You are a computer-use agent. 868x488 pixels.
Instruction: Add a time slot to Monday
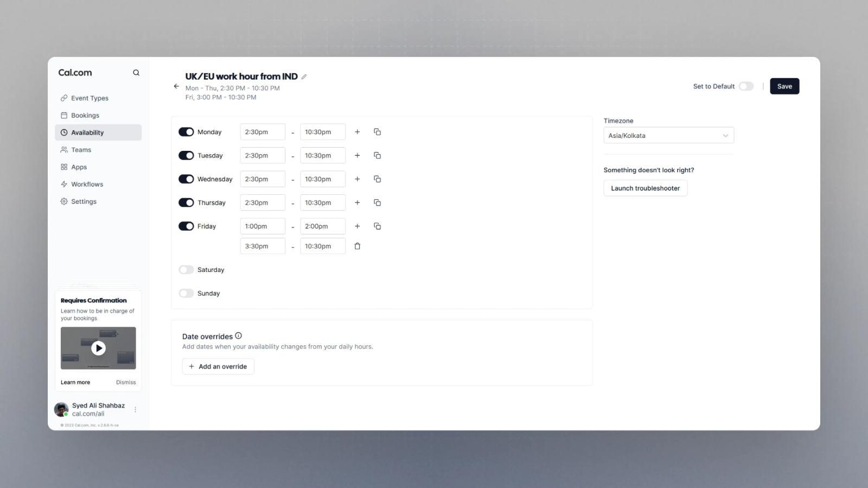358,132
